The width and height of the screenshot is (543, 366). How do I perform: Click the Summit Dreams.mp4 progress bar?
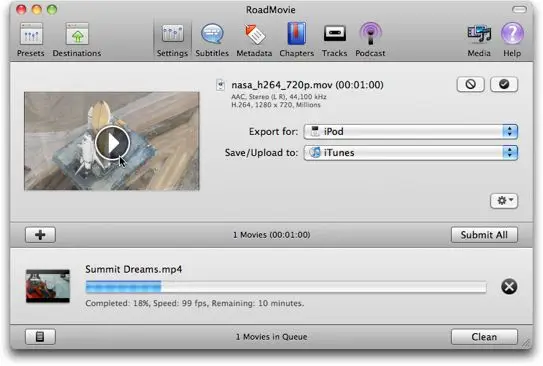[x=286, y=287]
